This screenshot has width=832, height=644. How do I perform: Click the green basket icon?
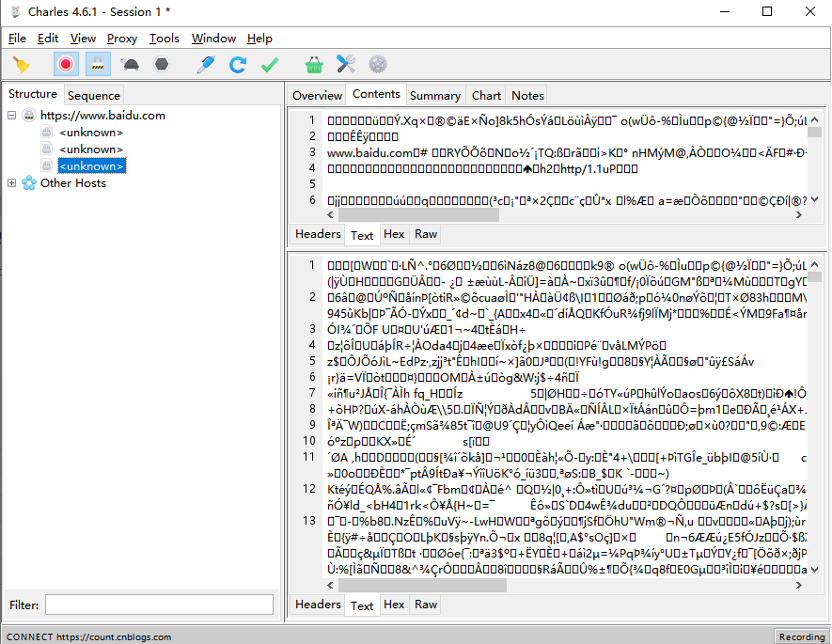click(314, 65)
